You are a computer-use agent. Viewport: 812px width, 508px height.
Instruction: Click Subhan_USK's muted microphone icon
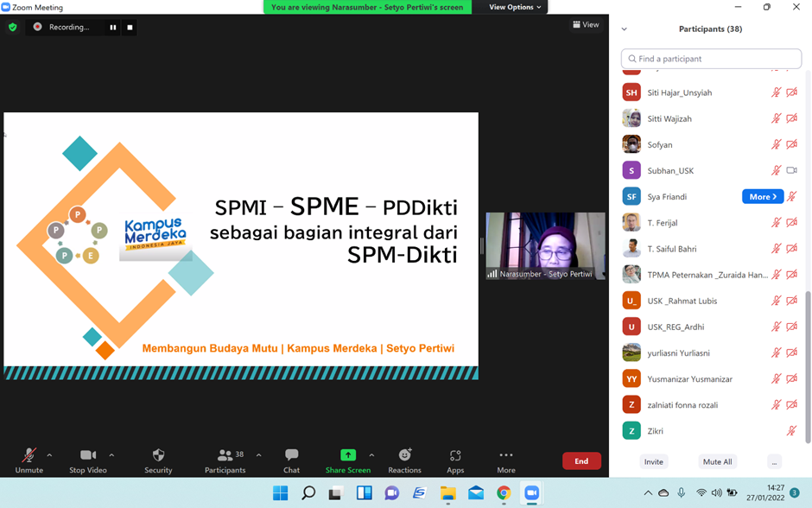pyautogui.click(x=776, y=170)
